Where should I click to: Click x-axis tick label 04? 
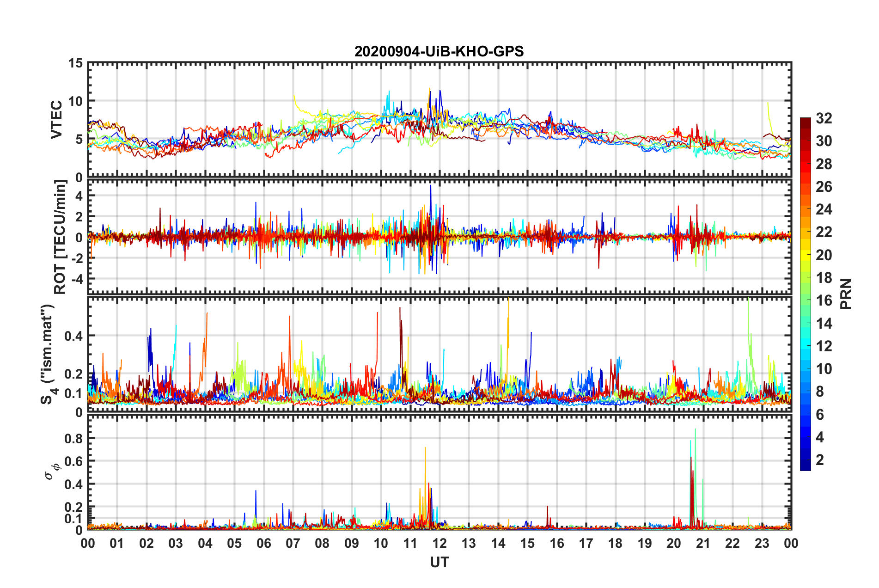click(x=205, y=543)
